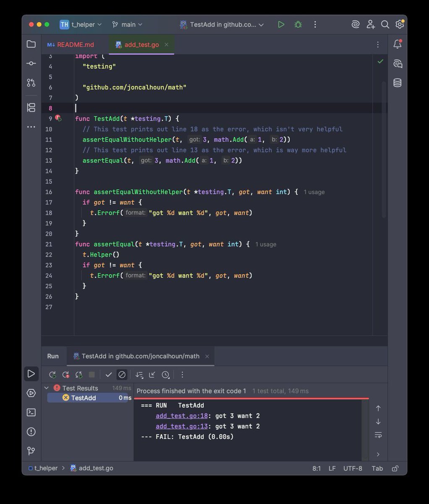
Task: Open the Git tool window
Action: click(x=31, y=451)
